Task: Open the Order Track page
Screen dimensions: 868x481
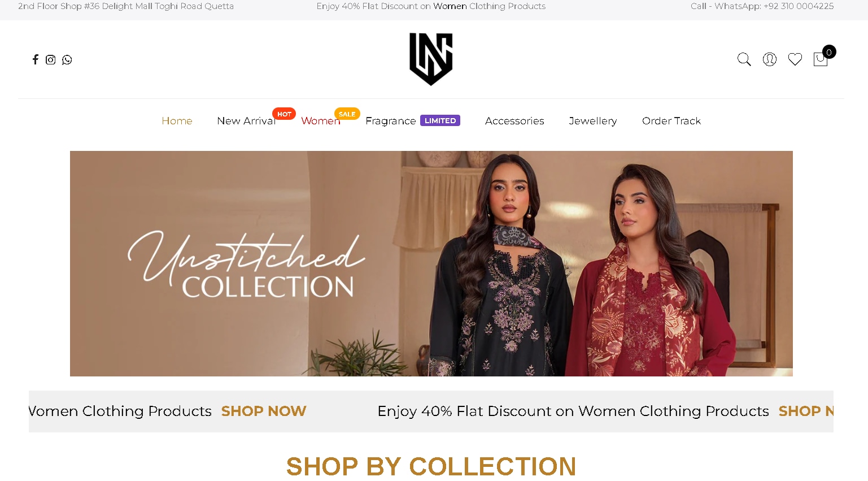Action: [x=671, y=121]
